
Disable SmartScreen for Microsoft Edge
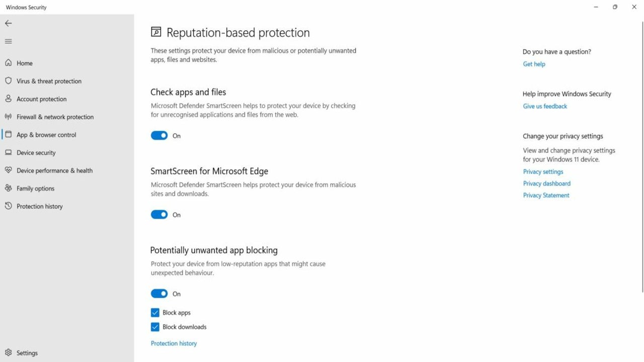coord(159,214)
